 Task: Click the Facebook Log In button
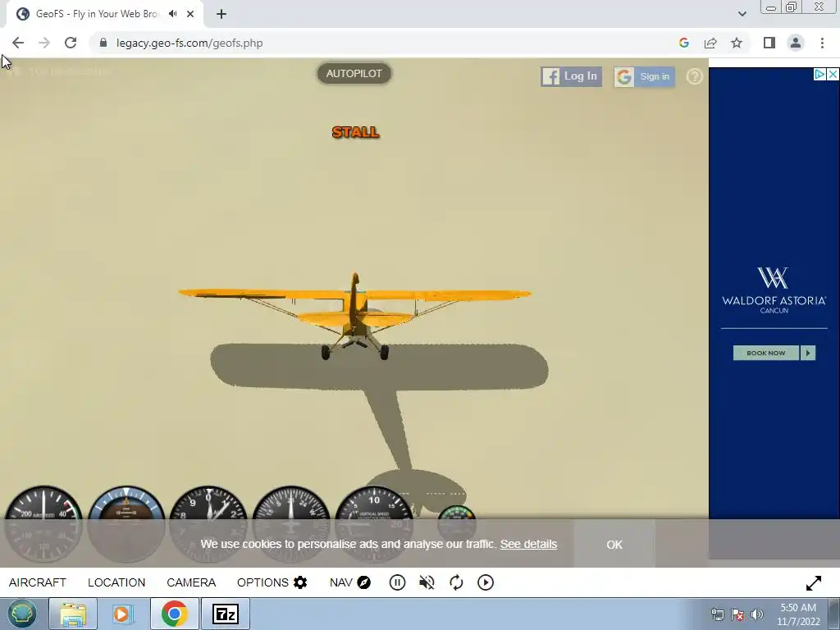[571, 76]
